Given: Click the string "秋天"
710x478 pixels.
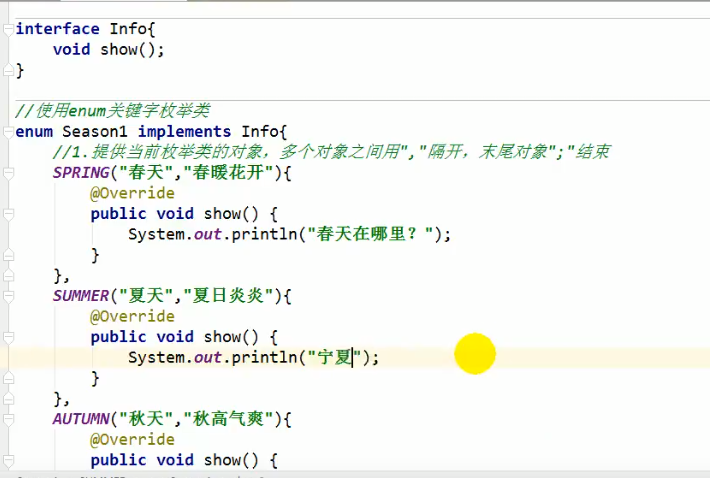Looking at the screenshot, I should (x=146, y=419).
